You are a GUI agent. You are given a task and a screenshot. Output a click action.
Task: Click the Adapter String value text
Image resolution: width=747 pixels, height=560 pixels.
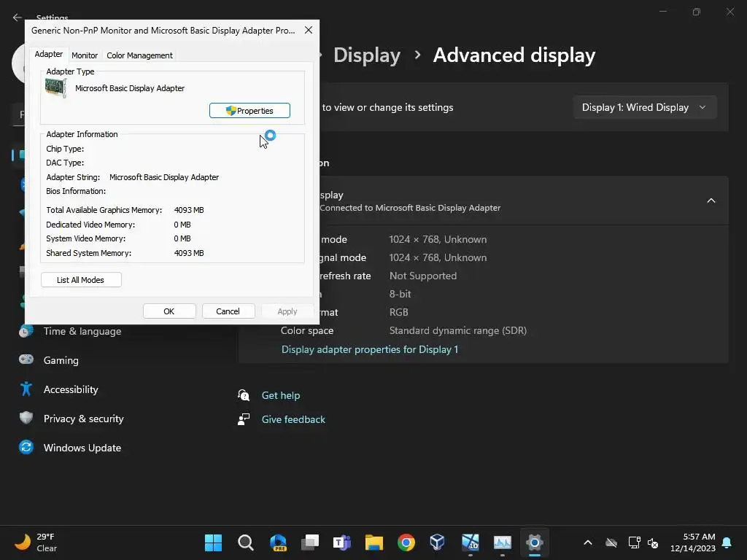(x=164, y=177)
